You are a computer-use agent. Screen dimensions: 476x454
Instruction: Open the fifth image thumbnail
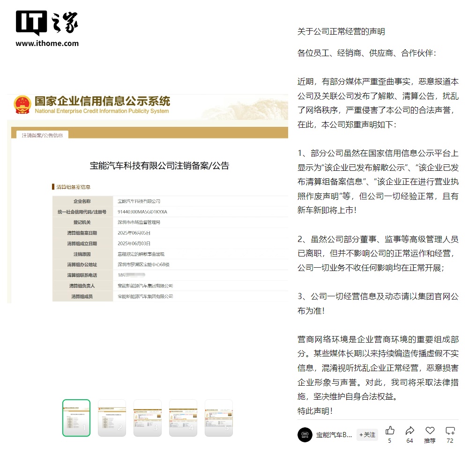[219, 418]
